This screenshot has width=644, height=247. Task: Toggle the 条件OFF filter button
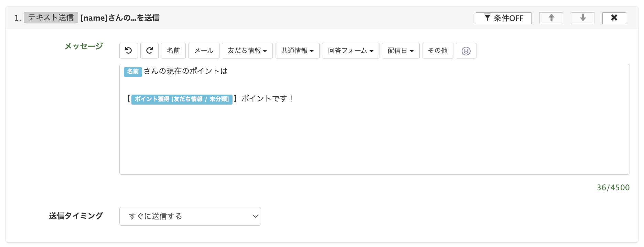503,18
